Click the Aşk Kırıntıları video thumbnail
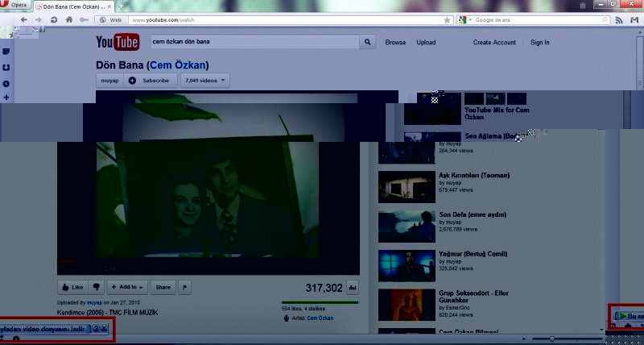The width and height of the screenshot is (644, 345). (x=407, y=187)
